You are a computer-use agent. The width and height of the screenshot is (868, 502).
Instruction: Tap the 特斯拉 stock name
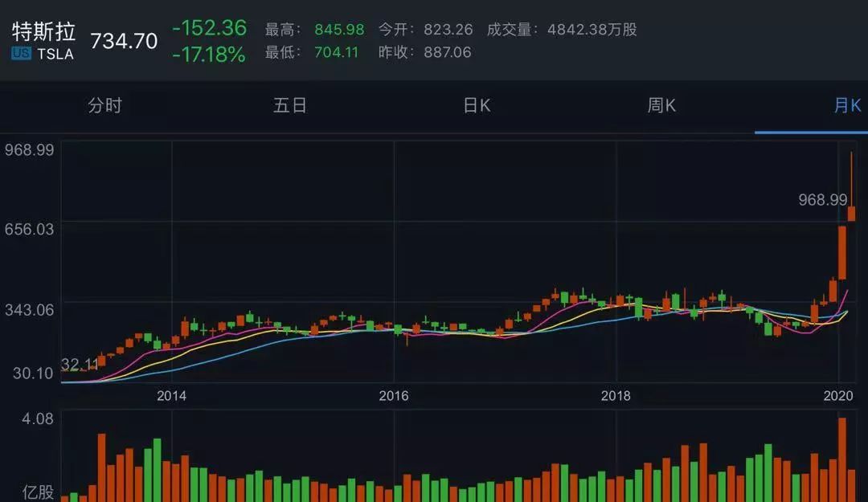tap(43, 31)
